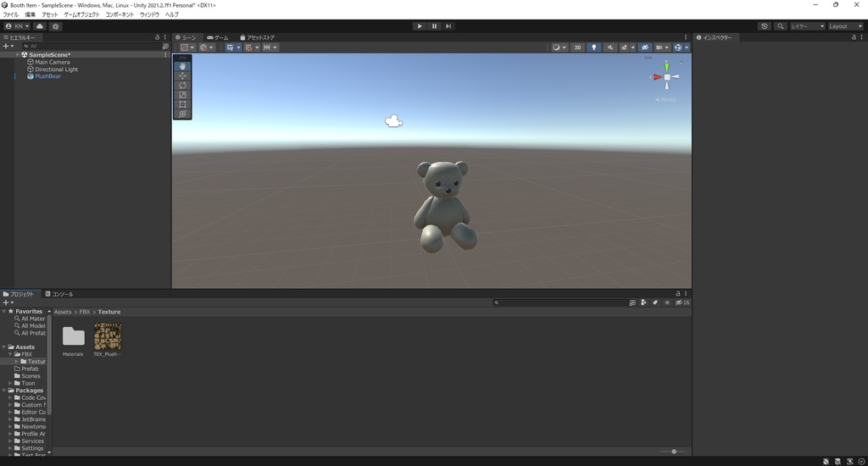Open the collab settings gear icon
The image size is (868, 466).
[x=55, y=26]
